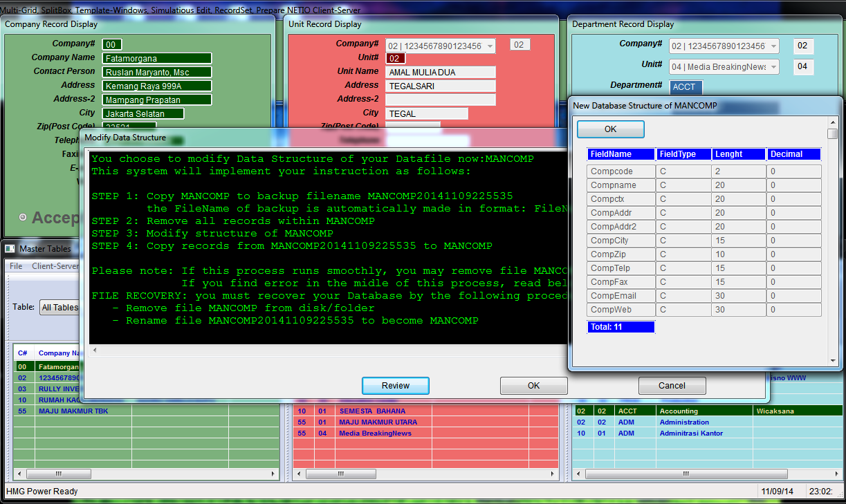Click the FieldName column header
The width and height of the screenshot is (846, 504).
(x=620, y=154)
